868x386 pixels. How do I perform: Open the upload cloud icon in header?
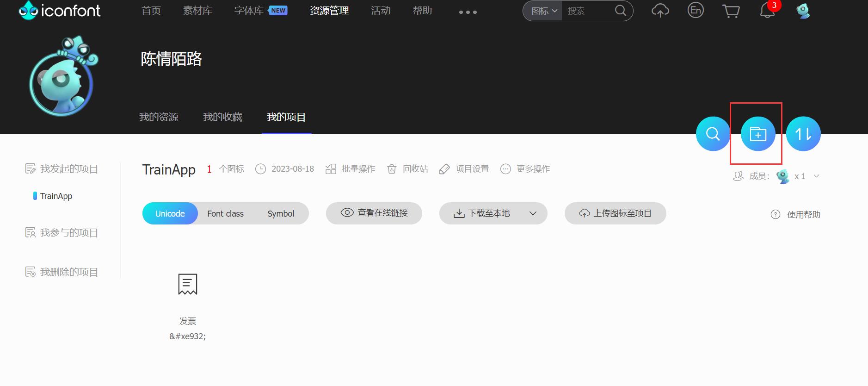click(x=660, y=11)
